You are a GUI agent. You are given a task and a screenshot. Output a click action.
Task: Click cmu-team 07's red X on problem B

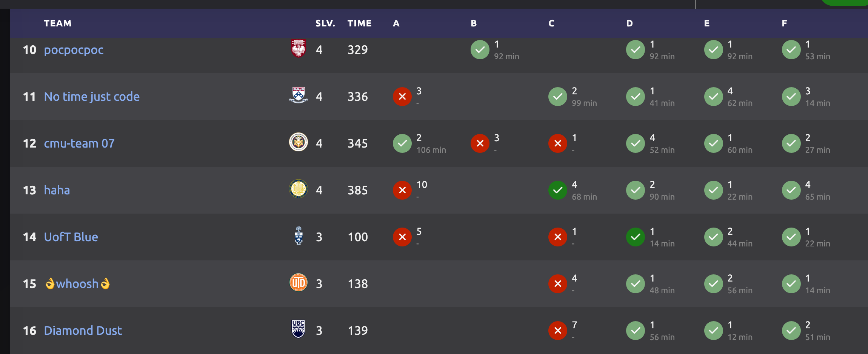(480, 143)
